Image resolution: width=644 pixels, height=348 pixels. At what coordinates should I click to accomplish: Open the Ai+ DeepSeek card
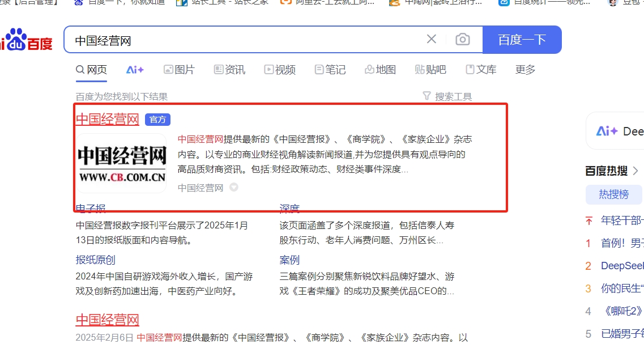(x=616, y=131)
